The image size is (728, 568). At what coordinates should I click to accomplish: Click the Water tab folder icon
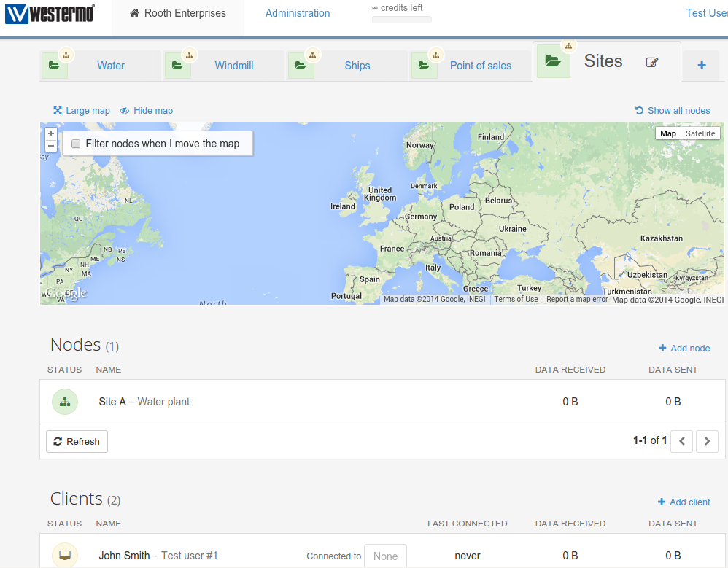[x=54, y=66]
